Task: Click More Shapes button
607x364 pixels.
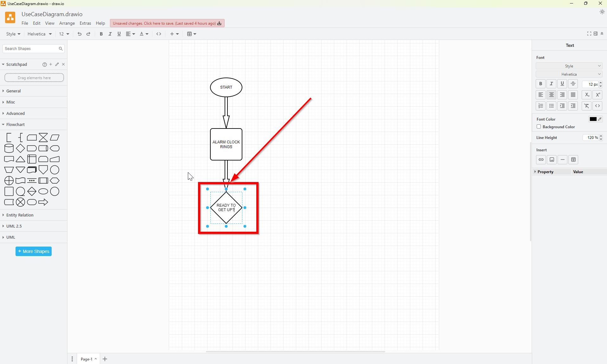Action: coord(33,251)
